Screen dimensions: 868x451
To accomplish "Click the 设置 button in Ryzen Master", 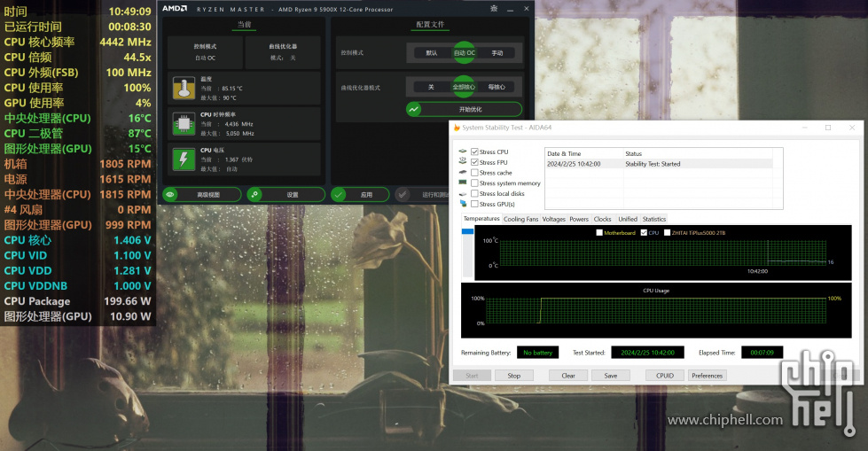I will [286, 195].
